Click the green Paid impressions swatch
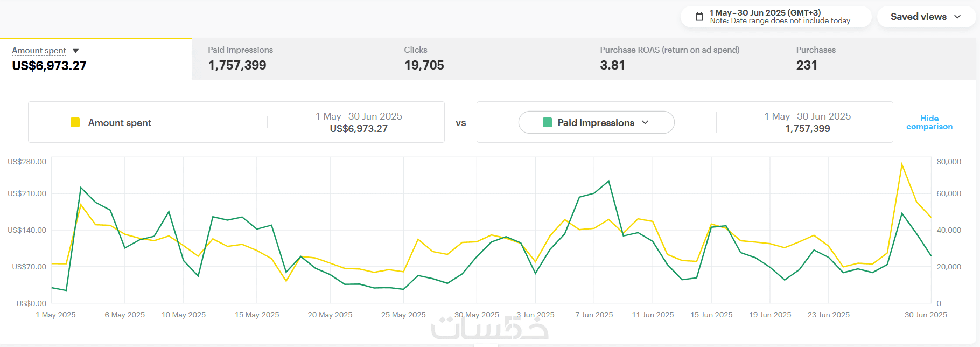This screenshot has height=347, width=980. (547, 122)
